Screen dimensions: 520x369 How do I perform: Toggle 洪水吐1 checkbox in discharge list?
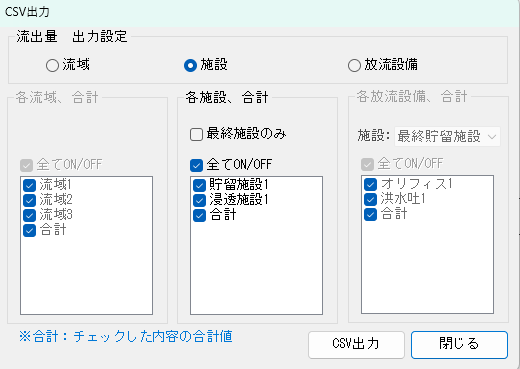(x=370, y=199)
